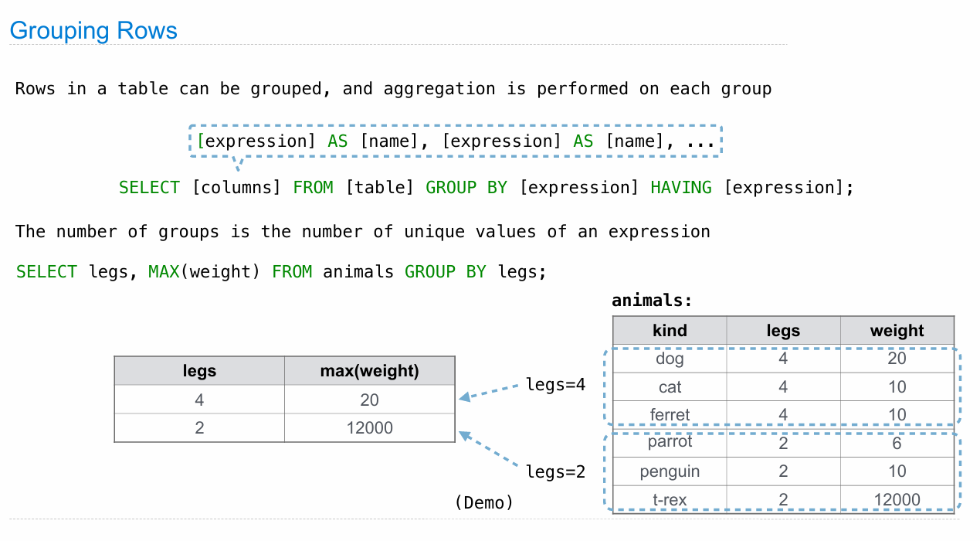Viewport: 980px width, 541px height.
Task: Click the "max(weight)" column header
Action: coord(369,371)
